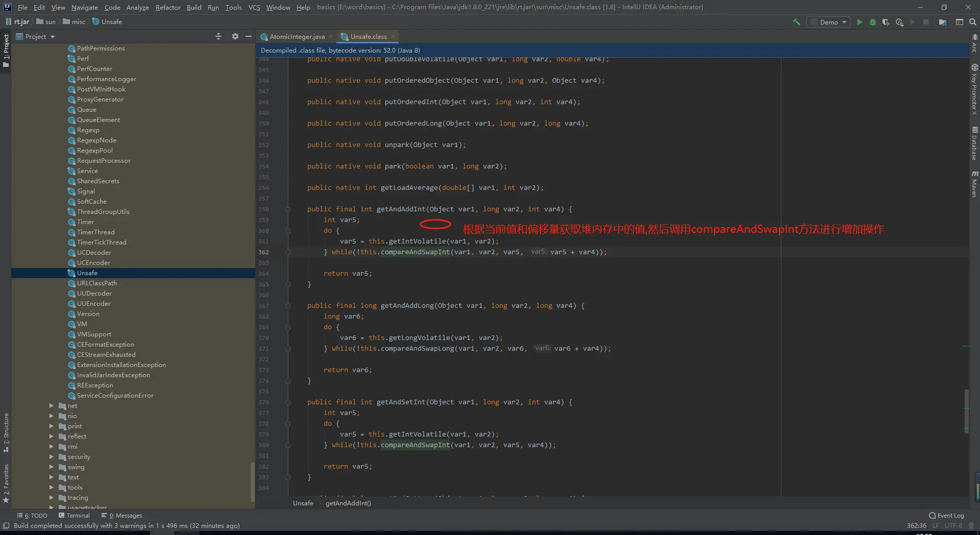Start debugging with the bug icon
Image resolution: width=980 pixels, height=535 pixels.
(873, 22)
